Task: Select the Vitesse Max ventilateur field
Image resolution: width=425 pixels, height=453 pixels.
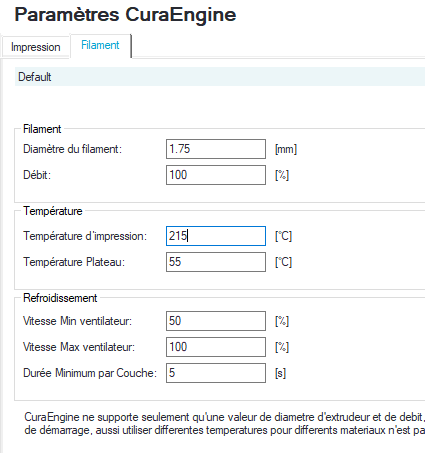Action: pyautogui.click(x=216, y=347)
